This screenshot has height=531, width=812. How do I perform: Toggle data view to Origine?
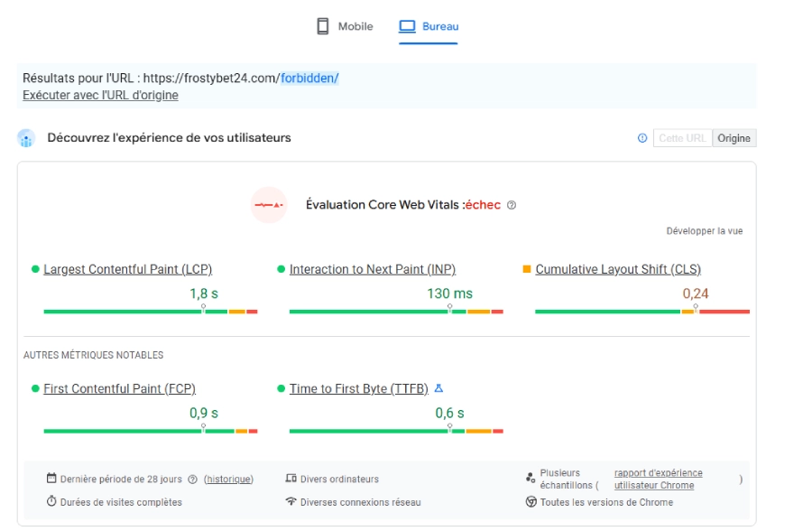[x=734, y=138]
